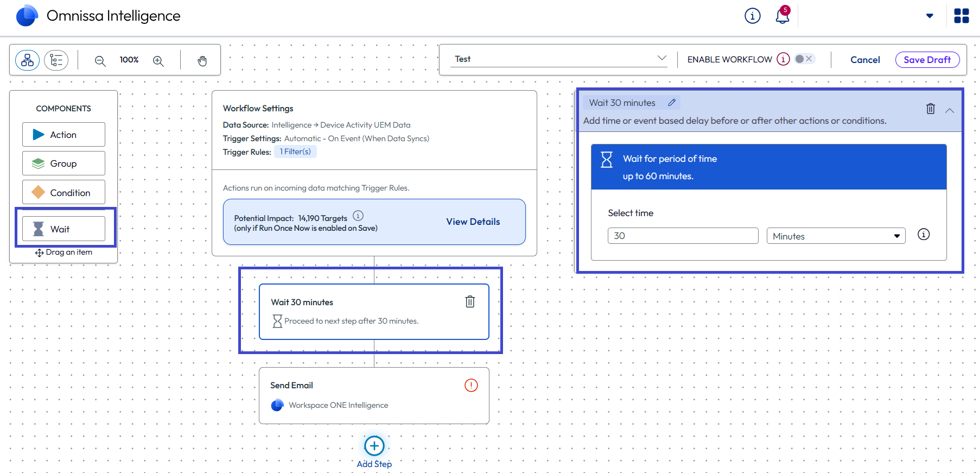Viewport: 980px width, 473px height.
Task: Open the app switcher grid icon
Action: 962,16
